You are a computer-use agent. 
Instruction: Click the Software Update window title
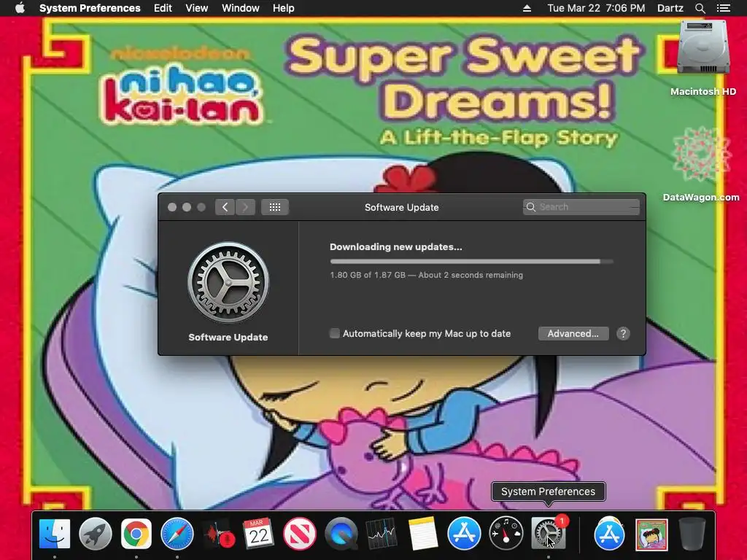(x=402, y=208)
